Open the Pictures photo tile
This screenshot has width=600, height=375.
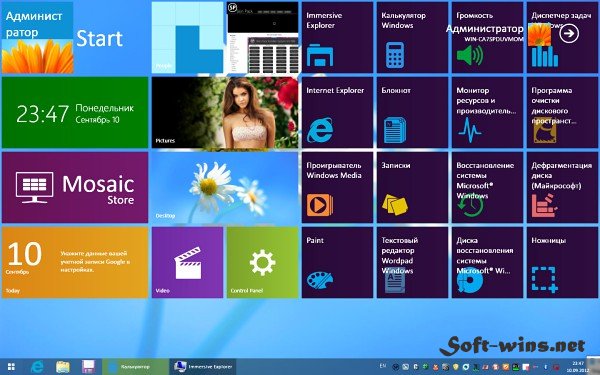[225, 112]
